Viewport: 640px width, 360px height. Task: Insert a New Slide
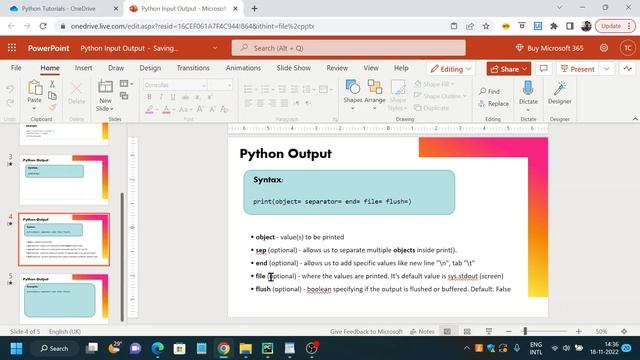105,96
